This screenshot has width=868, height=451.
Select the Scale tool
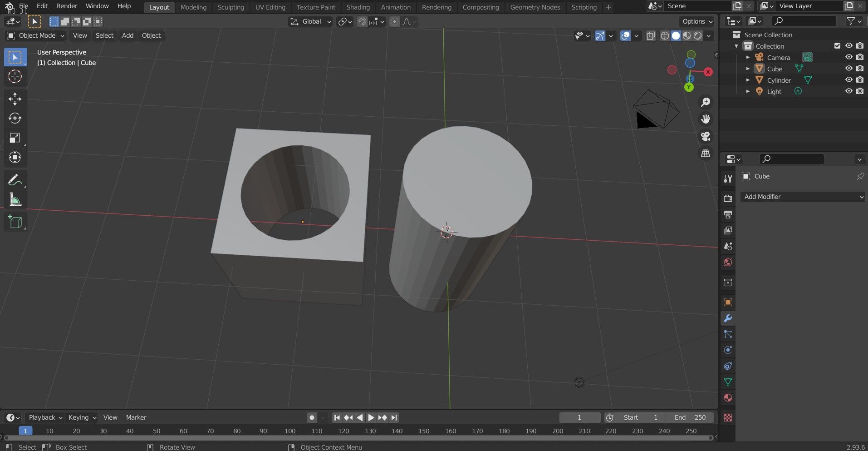point(15,138)
